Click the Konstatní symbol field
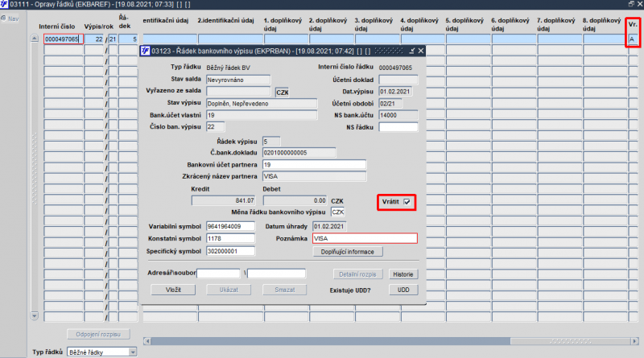The width and height of the screenshot is (644, 358). pos(230,238)
